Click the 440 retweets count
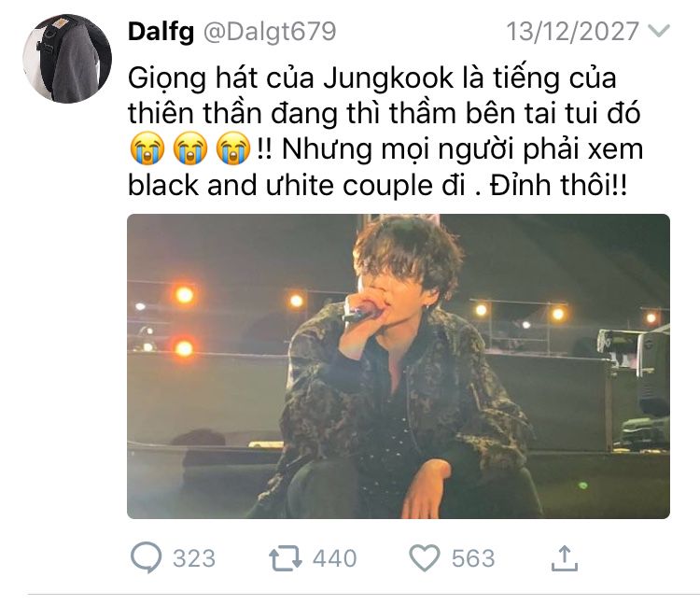Image resolution: width=700 pixels, height=605 pixels. tap(335, 558)
